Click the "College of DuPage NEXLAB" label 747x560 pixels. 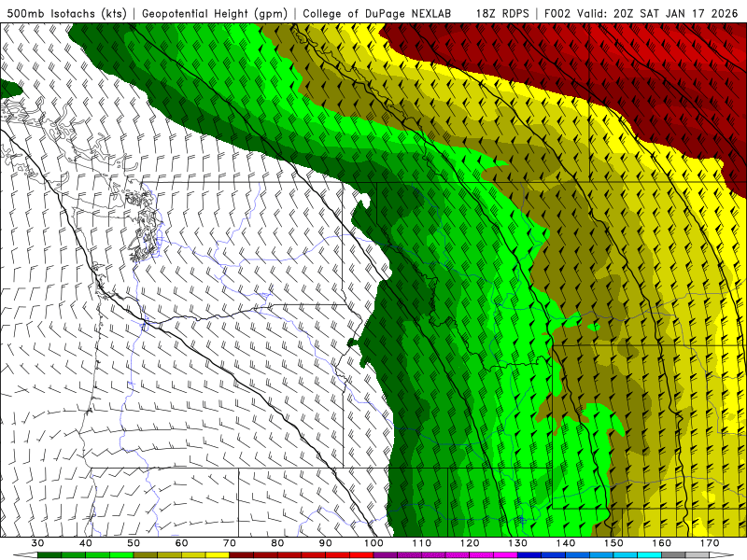click(377, 13)
